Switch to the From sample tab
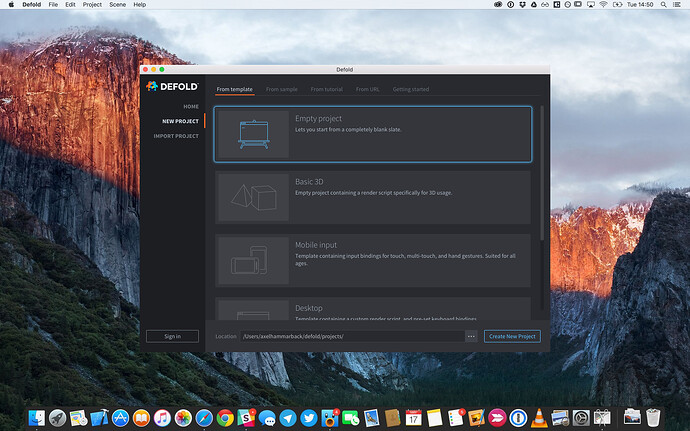 [x=282, y=89]
